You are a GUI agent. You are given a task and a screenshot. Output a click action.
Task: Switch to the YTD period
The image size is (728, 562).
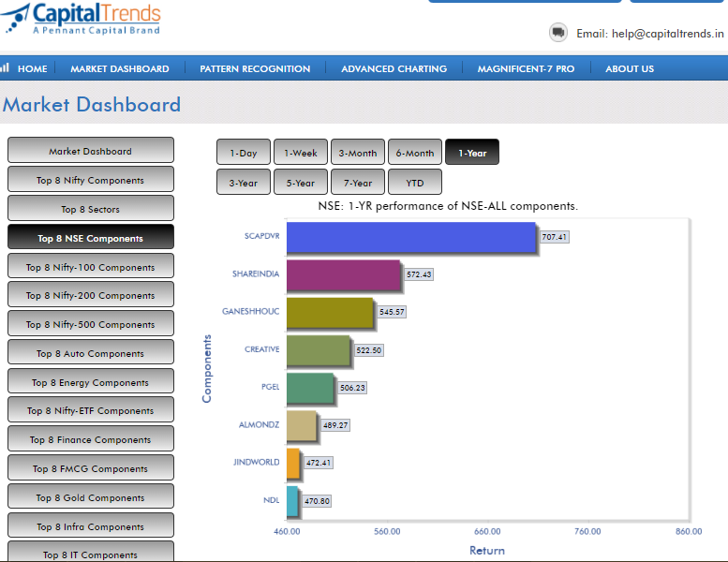415,183
